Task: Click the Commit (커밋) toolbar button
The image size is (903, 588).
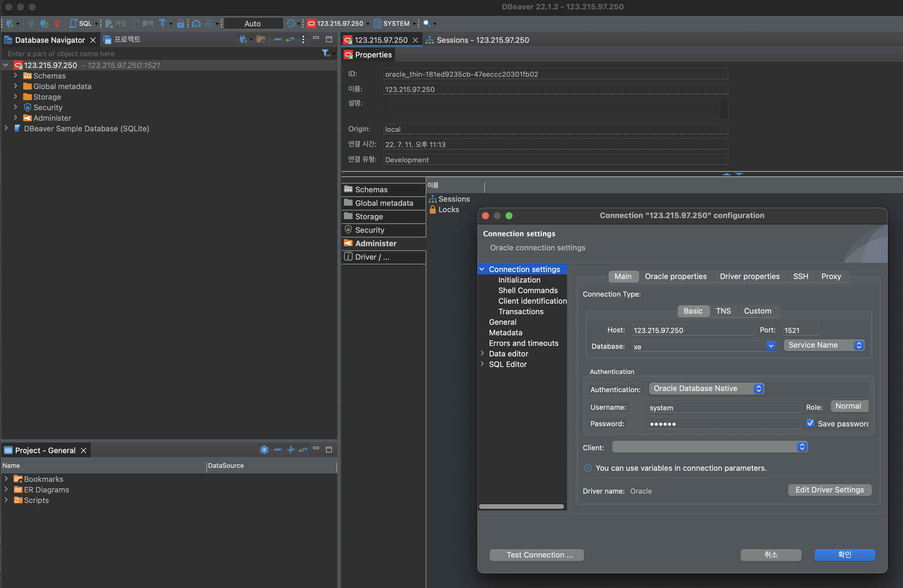Action: tap(115, 23)
